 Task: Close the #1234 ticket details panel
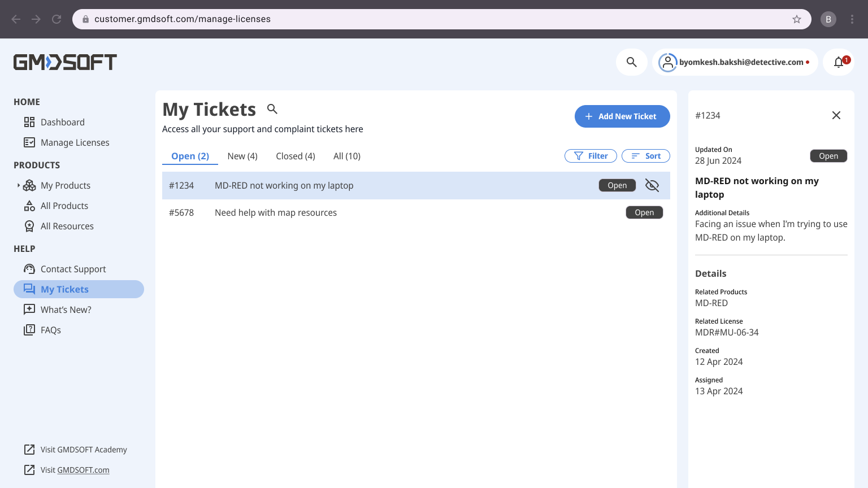[x=836, y=115]
